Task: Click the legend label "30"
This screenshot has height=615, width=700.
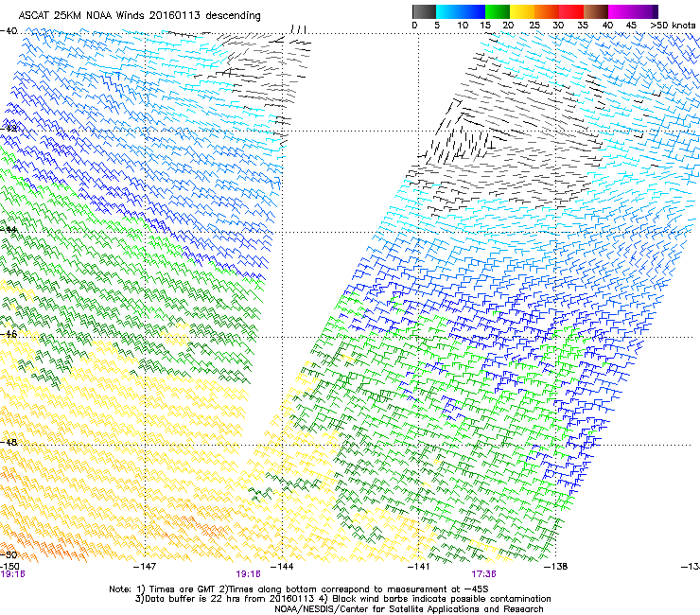Action: [558, 26]
